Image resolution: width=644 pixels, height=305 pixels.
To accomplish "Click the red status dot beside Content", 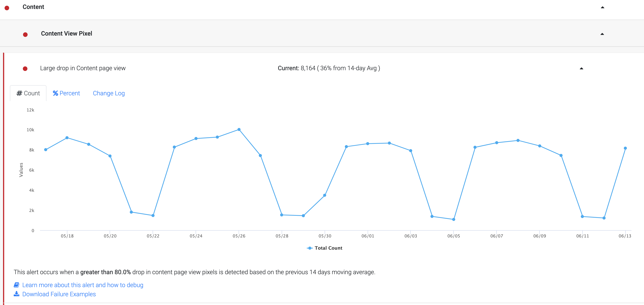I will [x=7, y=8].
